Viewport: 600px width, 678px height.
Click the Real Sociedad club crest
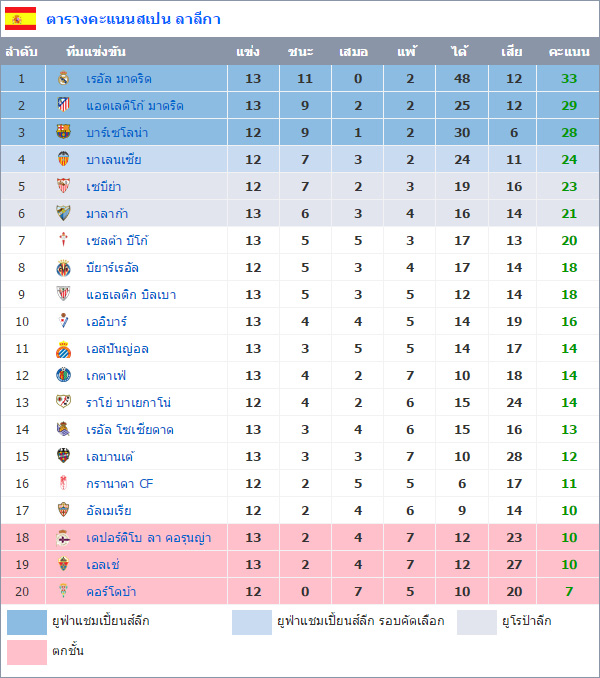[x=64, y=429]
